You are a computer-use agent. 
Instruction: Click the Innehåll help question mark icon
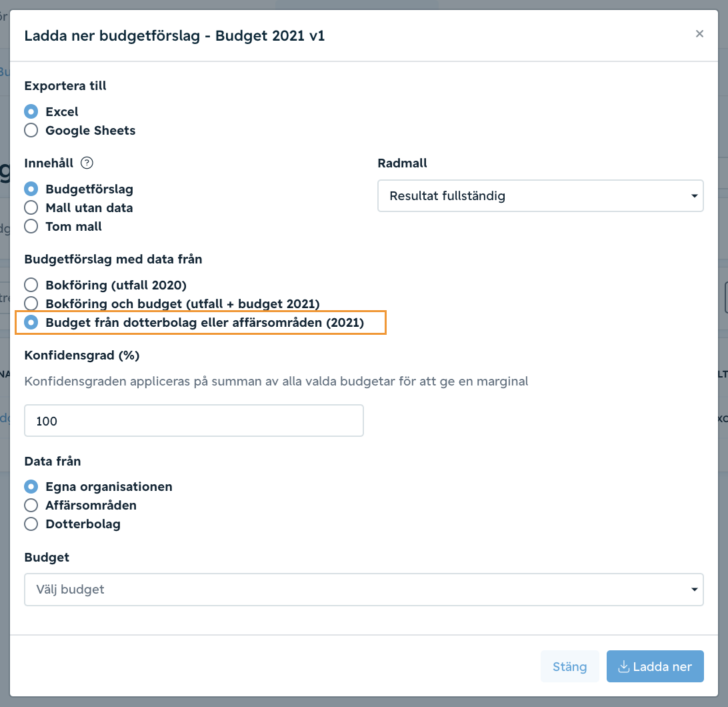[87, 163]
